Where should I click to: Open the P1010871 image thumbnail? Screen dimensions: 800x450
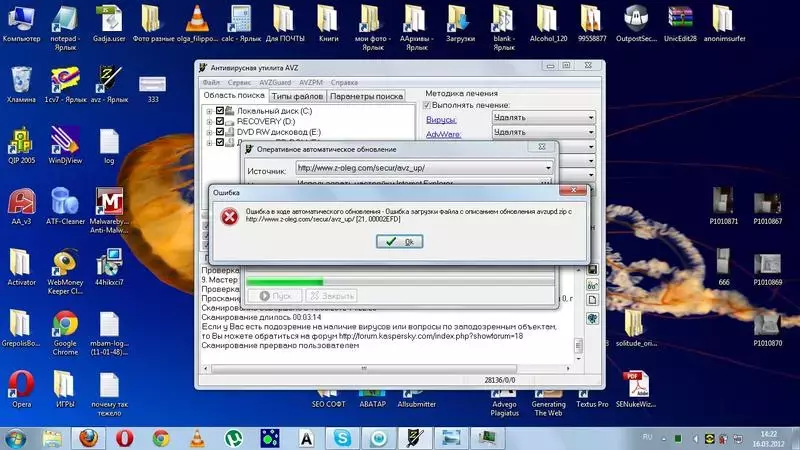tap(723, 206)
